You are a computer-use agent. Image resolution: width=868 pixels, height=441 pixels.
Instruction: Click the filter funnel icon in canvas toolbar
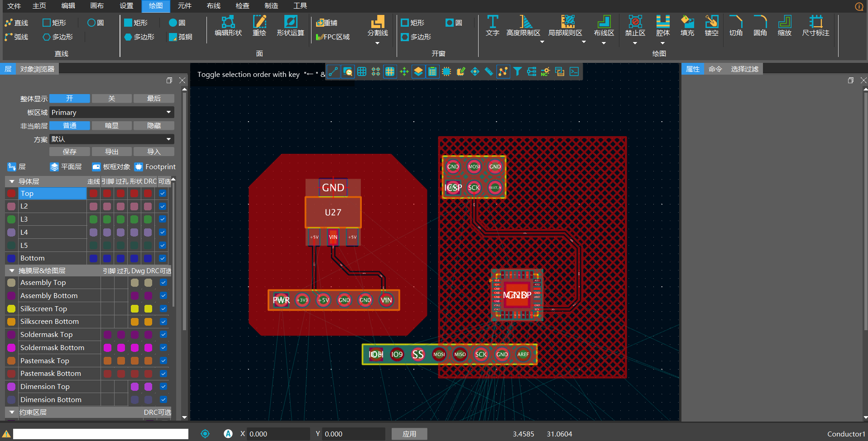click(517, 71)
